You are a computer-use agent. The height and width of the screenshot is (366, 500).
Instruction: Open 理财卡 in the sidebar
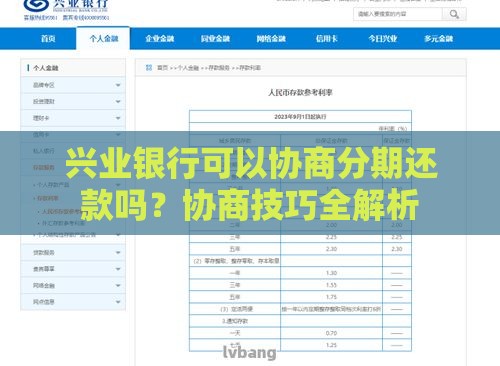(41, 118)
